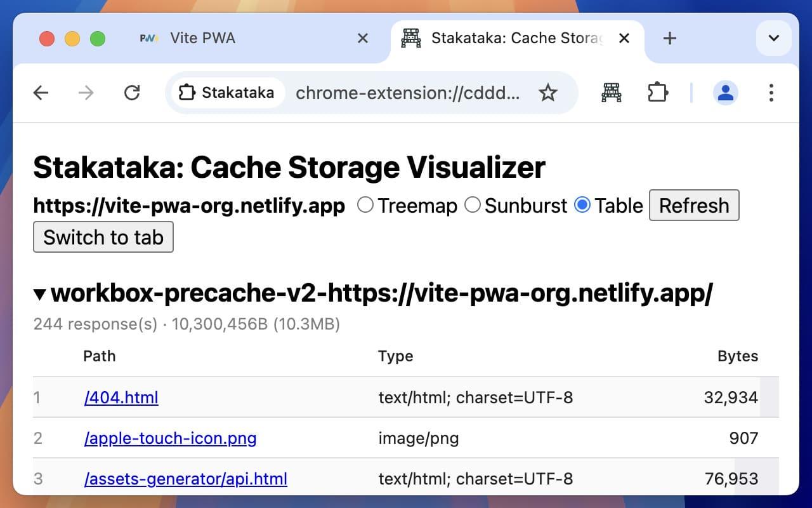Select the Sunburst view radio button

coord(472,205)
